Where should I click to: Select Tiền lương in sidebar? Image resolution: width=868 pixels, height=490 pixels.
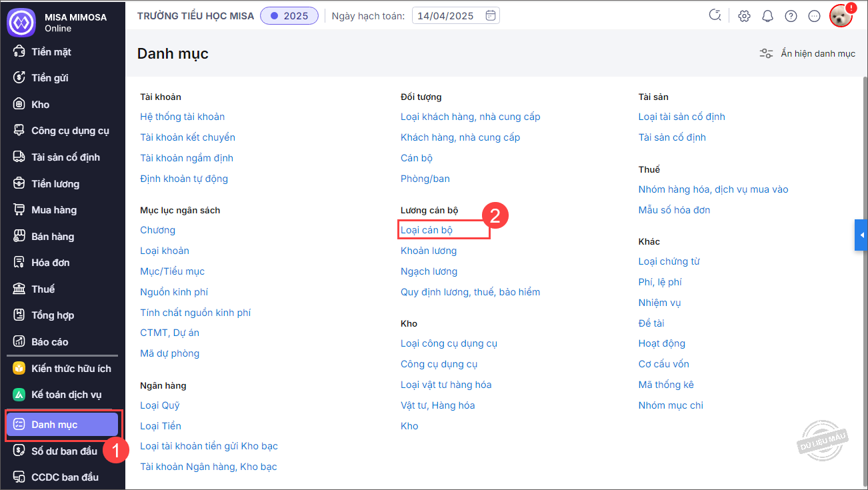tap(55, 183)
